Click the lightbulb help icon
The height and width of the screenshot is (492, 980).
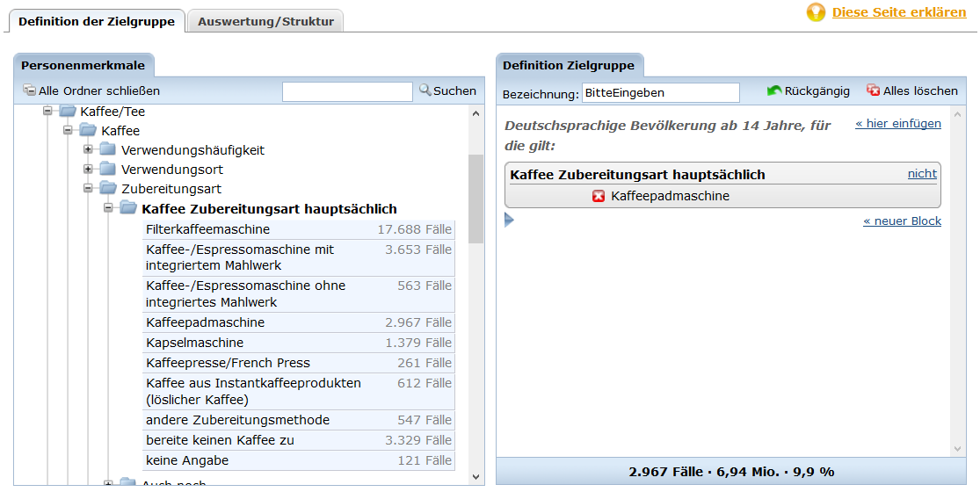point(817,12)
